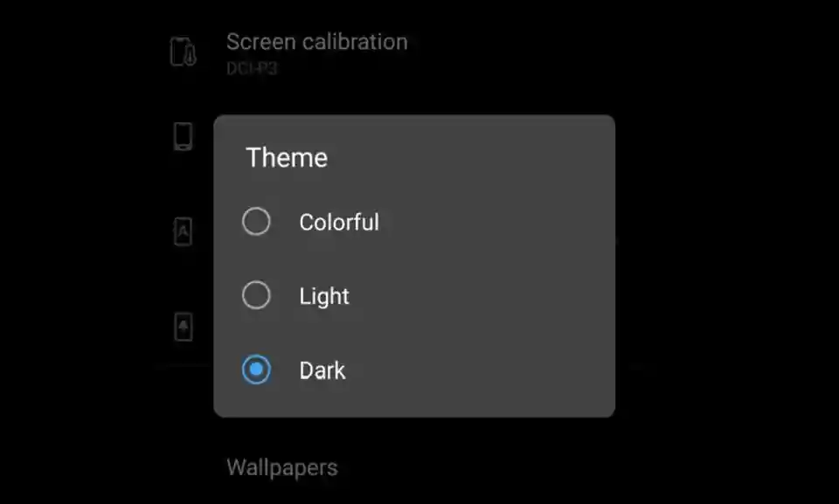Click the DCI-P3 calibration value
This screenshot has height=504, width=839.
coord(252,68)
